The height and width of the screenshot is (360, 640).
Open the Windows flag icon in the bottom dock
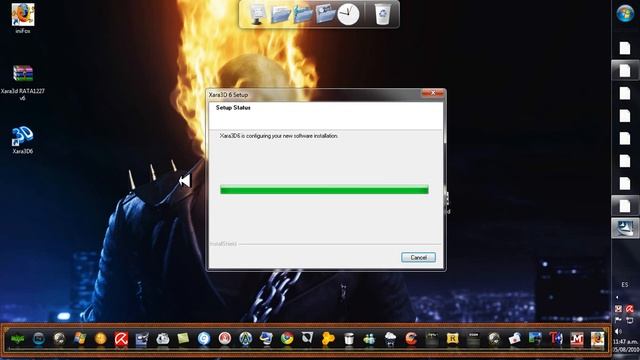(80, 338)
